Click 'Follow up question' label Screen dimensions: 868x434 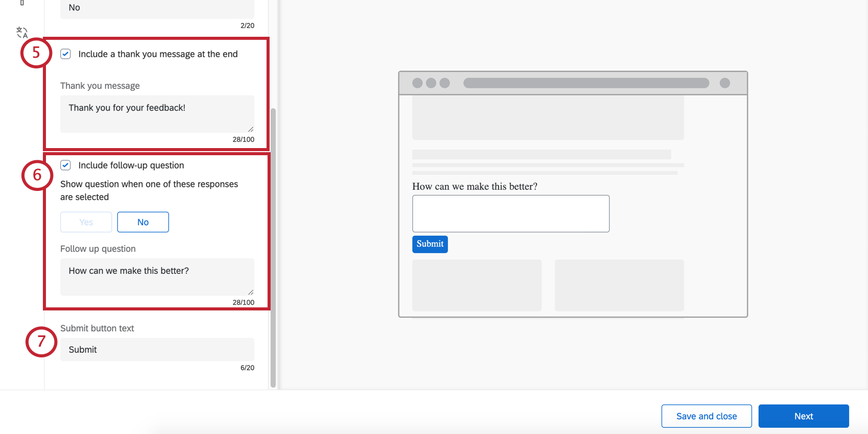click(x=98, y=249)
